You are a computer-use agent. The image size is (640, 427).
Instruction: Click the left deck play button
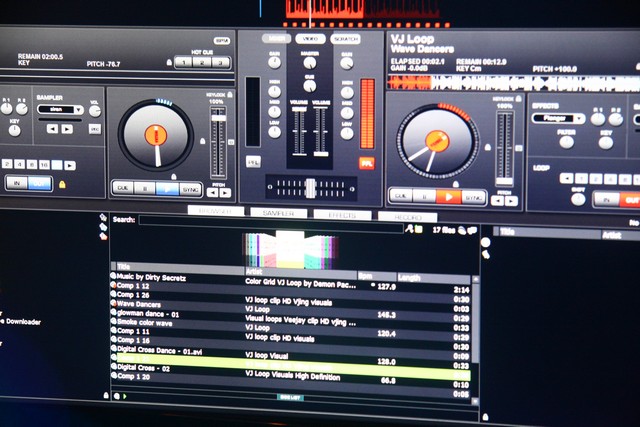point(167,189)
